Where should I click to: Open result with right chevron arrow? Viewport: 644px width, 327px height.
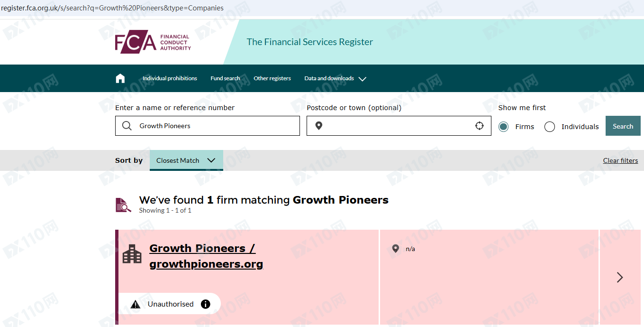tap(620, 277)
